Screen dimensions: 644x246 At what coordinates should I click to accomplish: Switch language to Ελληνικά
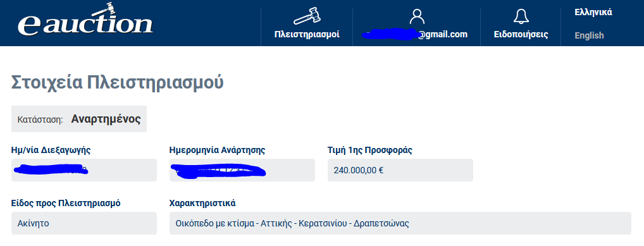coord(593,12)
